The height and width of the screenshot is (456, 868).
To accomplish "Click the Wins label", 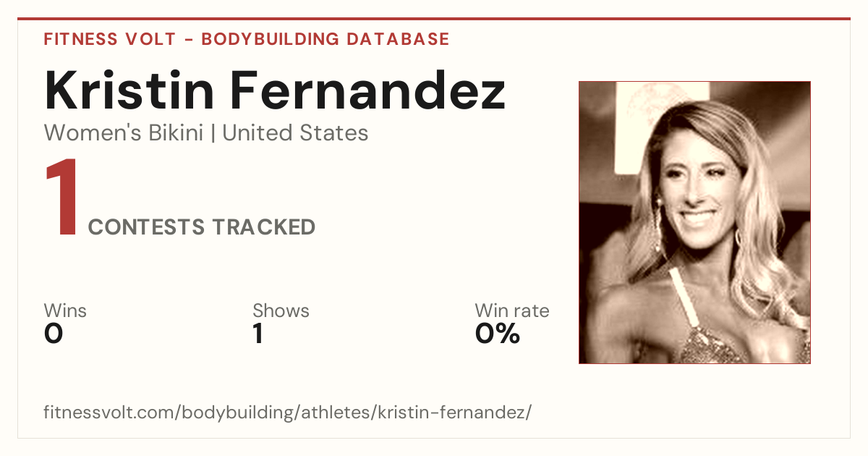I will tap(65, 311).
